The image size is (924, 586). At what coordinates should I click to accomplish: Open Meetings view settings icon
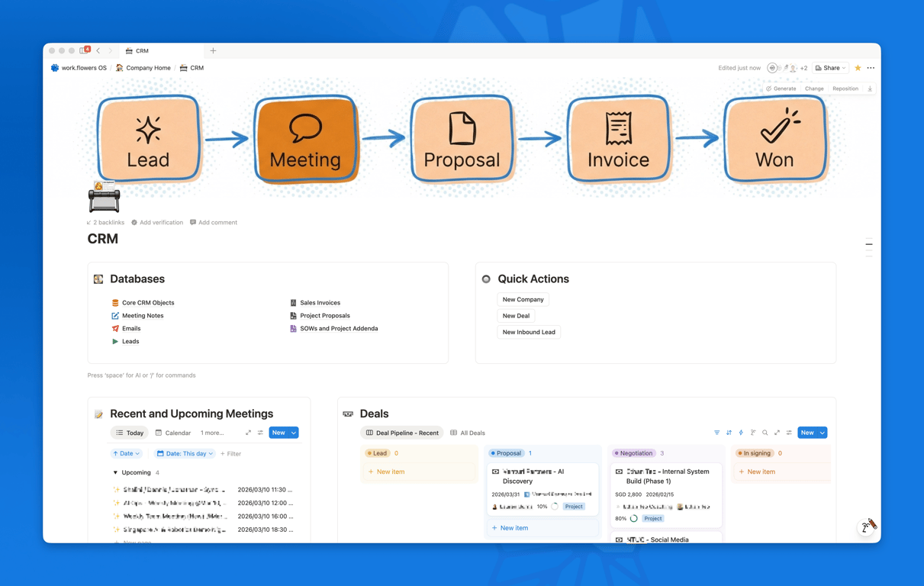coord(260,433)
